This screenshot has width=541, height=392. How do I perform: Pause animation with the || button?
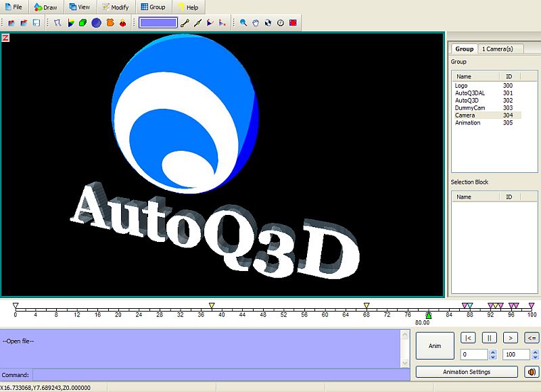[489, 338]
